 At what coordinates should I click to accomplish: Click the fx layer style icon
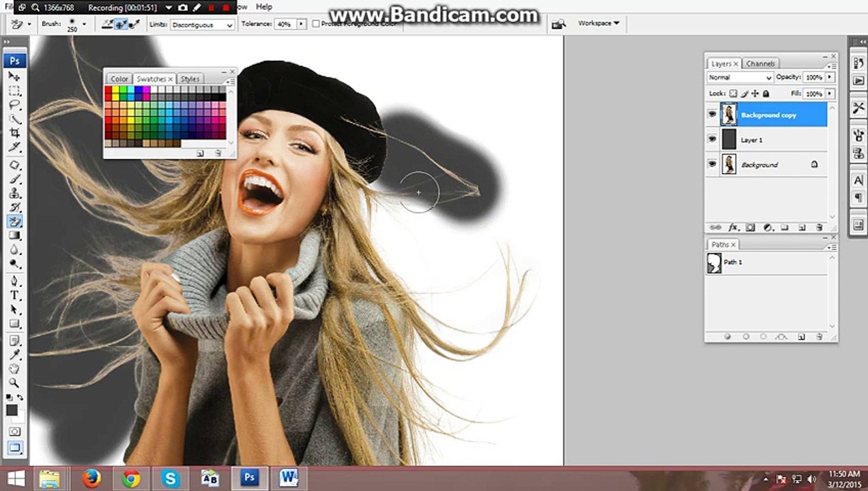coord(733,227)
